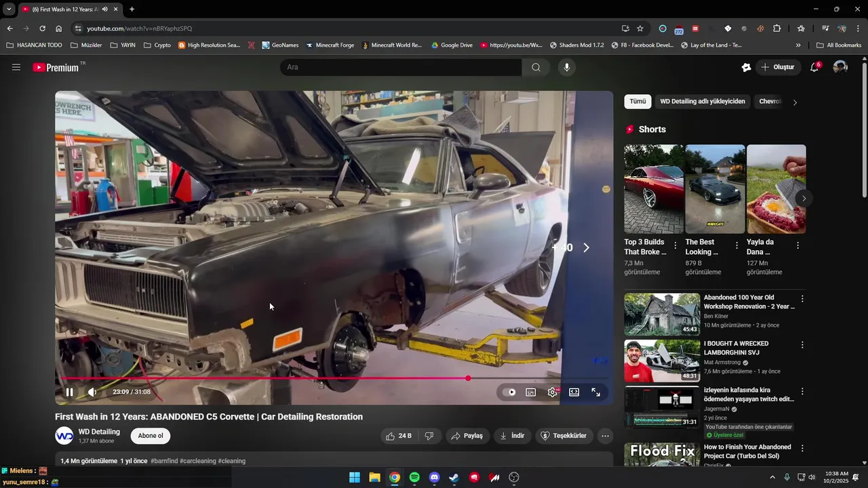Image resolution: width=868 pixels, height=488 pixels.
Task: Click the Oluştur create button
Action: pyautogui.click(x=778, y=67)
